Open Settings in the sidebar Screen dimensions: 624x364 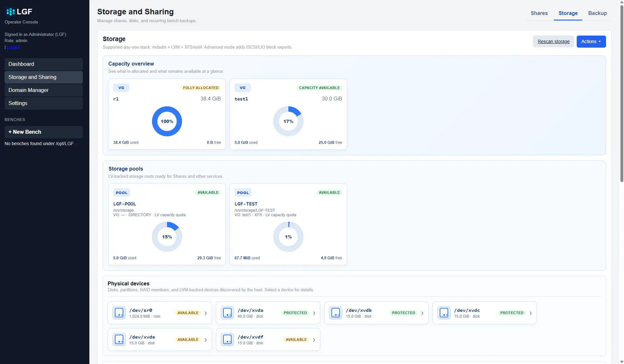point(44,103)
